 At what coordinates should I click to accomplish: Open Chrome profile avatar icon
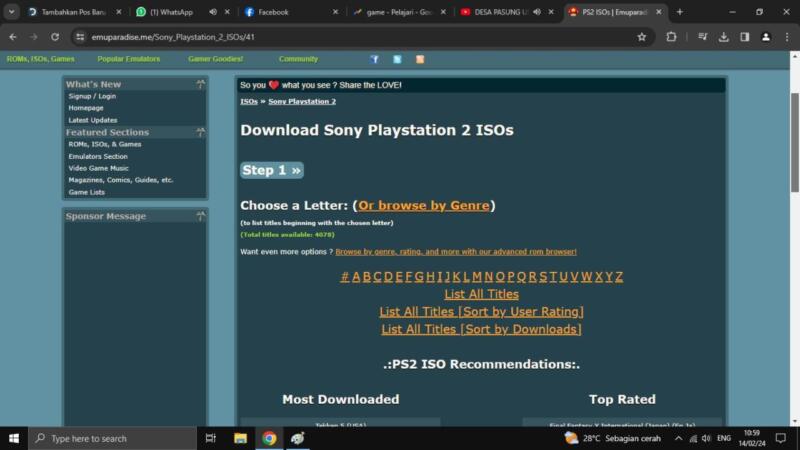(765, 37)
